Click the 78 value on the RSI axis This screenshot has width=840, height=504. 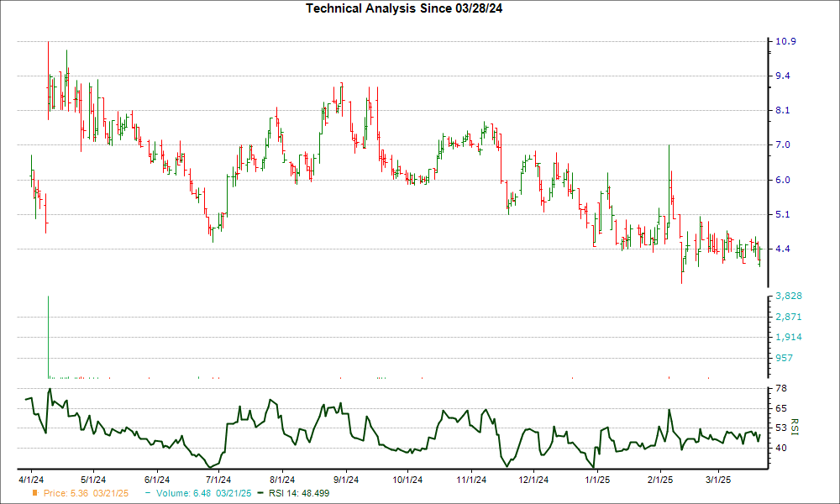(x=780, y=388)
